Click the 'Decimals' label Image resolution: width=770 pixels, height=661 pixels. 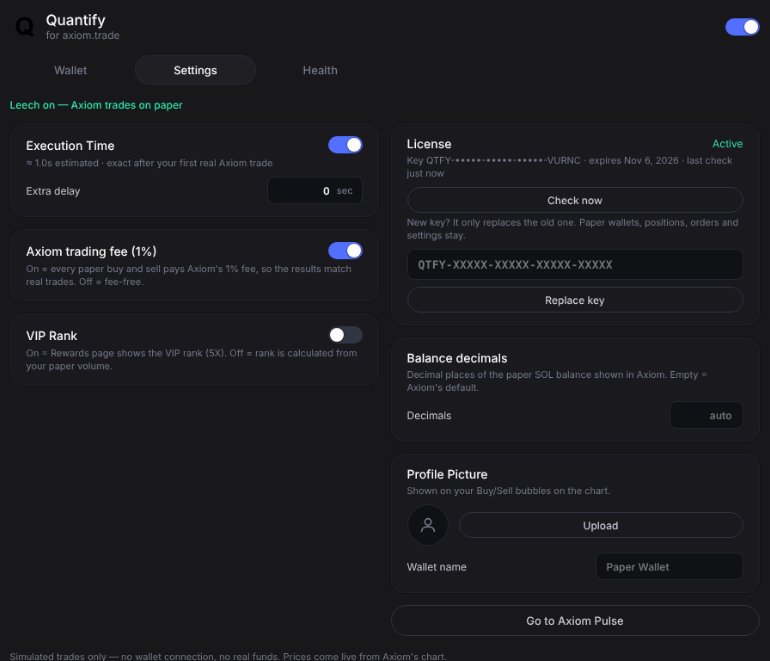(429, 415)
